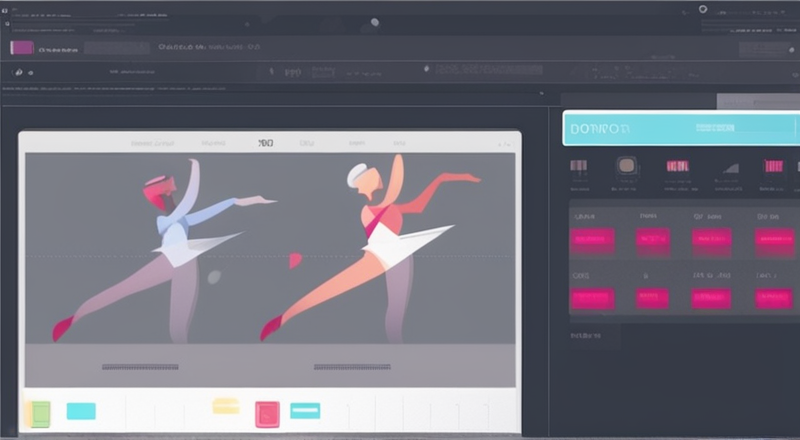Click the dashed bar beneath the pink dancer
The width and height of the screenshot is (800, 440).
click(x=352, y=367)
